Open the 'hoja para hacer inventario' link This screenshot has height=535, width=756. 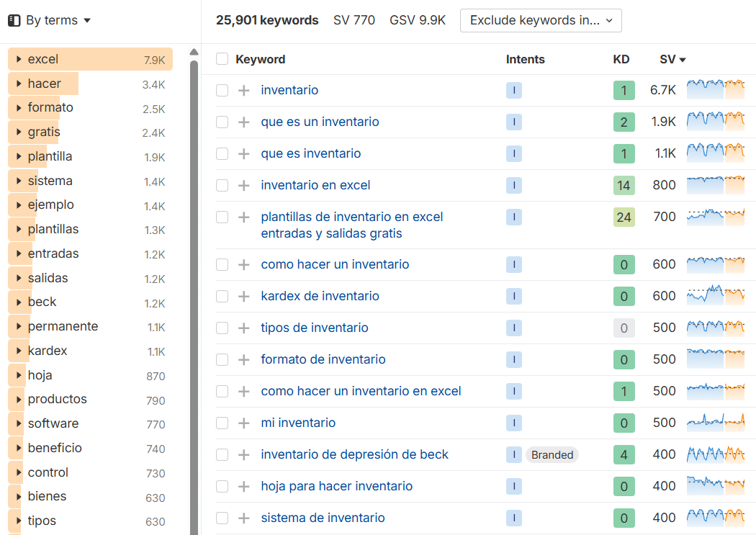click(336, 487)
